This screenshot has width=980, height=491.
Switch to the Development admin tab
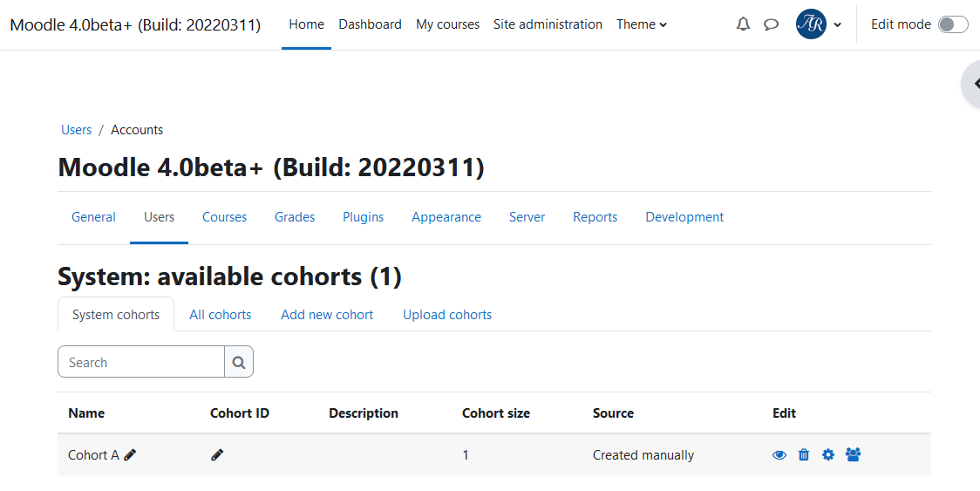684,217
